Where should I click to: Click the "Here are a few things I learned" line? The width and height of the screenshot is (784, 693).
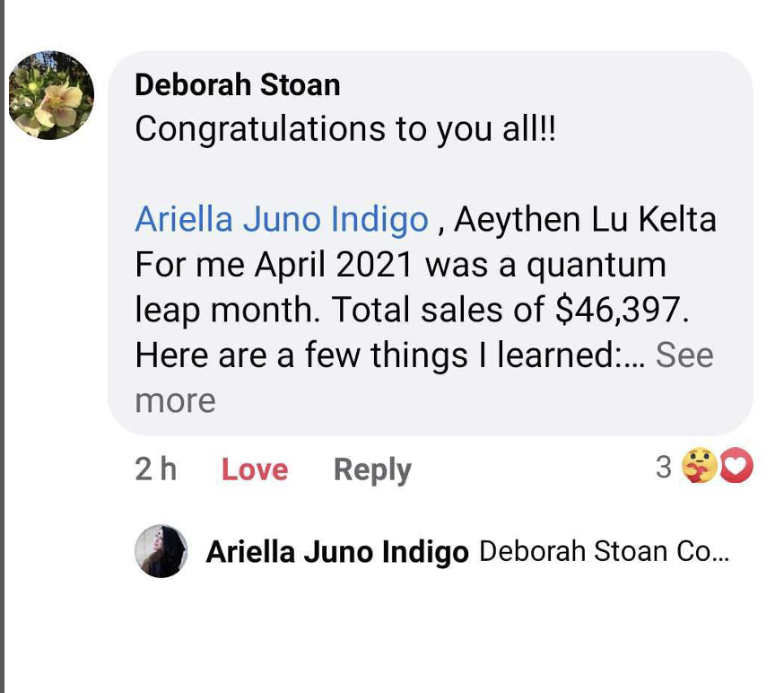[377, 355]
